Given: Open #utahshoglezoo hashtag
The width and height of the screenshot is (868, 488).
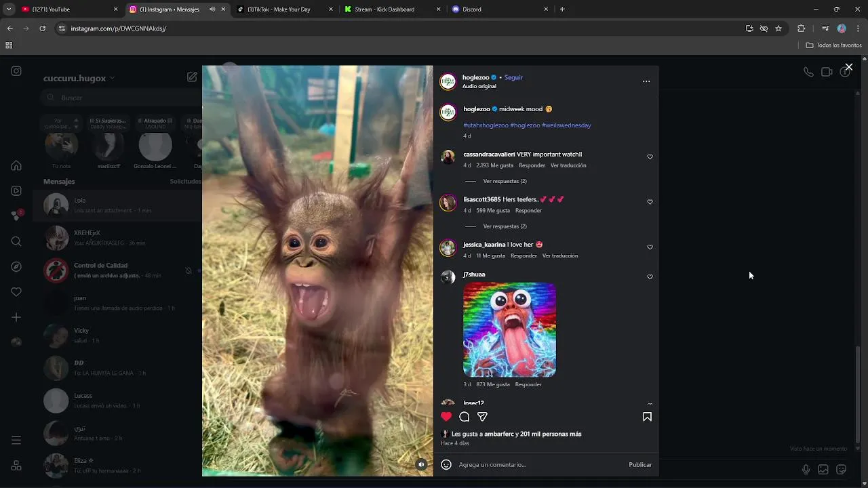Looking at the screenshot, I should click(x=486, y=125).
